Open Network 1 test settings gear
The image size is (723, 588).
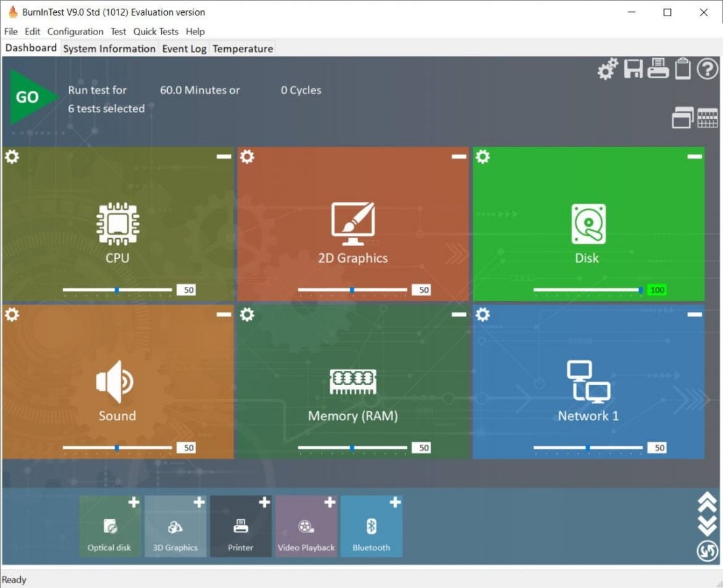(x=483, y=315)
